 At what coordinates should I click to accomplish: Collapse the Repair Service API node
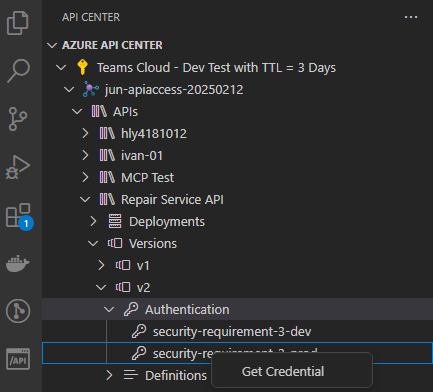pyautogui.click(x=85, y=200)
